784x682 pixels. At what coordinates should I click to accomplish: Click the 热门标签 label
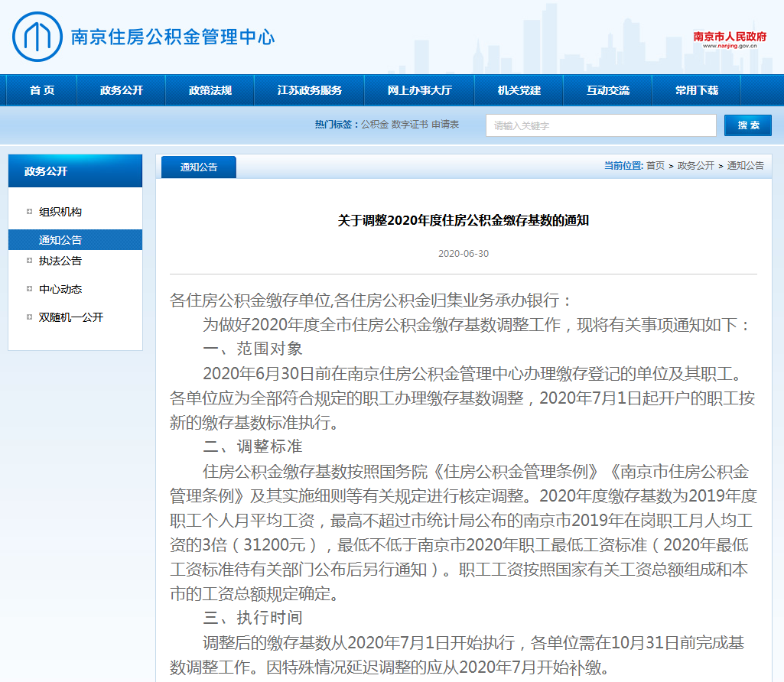click(x=336, y=125)
